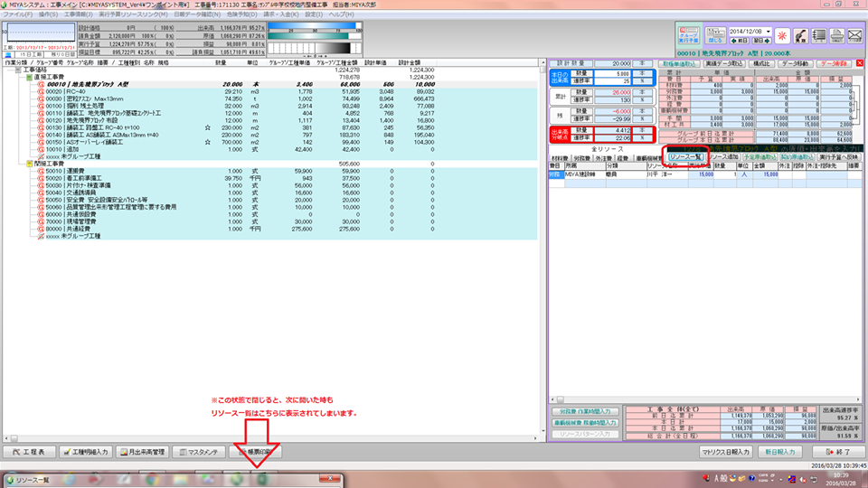Viewport: 868px width, 488px height.
Task: Open the 請求・入金(K) menu
Action: 280,14
